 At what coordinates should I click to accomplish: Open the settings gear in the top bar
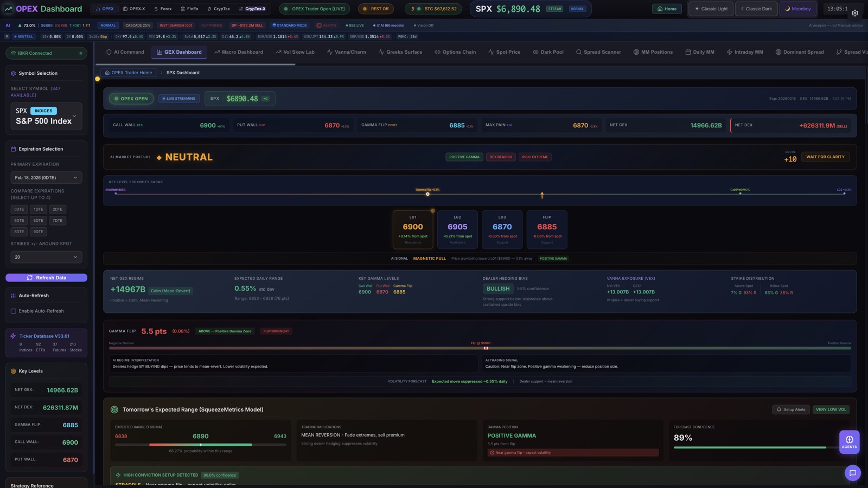click(x=856, y=12)
